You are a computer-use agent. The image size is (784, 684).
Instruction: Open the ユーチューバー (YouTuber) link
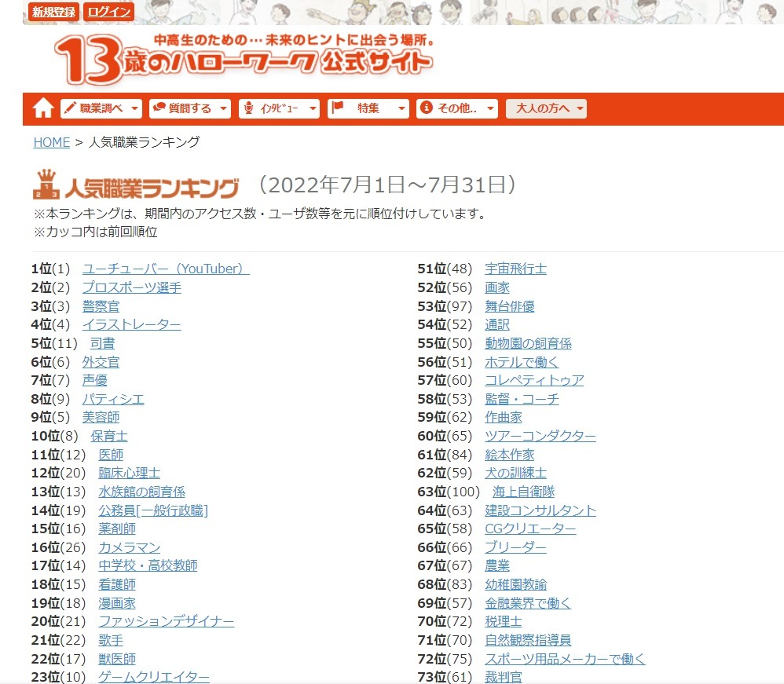166,269
